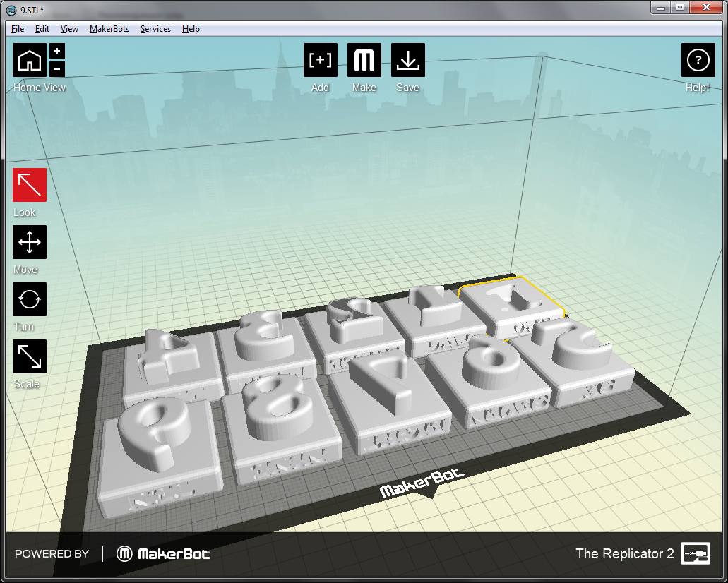
Task: Add a model with the Add icon
Action: tap(321, 60)
